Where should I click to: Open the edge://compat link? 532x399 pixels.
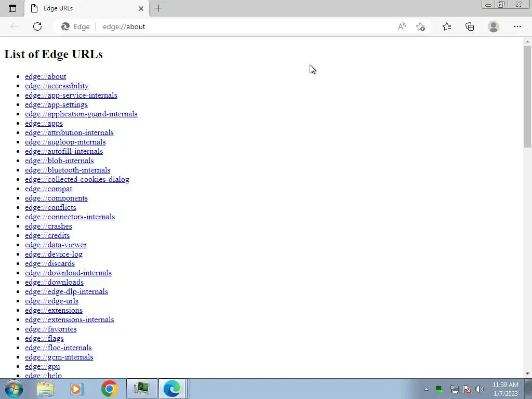tap(48, 189)
